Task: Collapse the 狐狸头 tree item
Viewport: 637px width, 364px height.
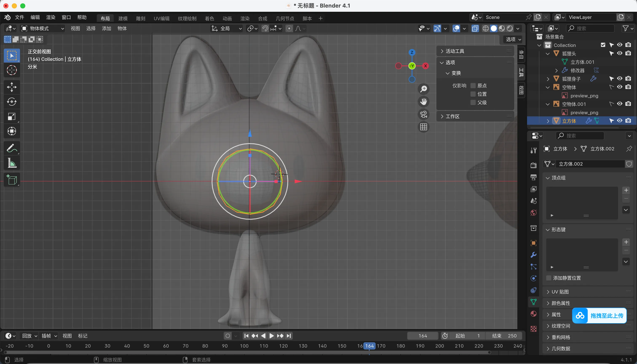Action: [x=548, y=53]
